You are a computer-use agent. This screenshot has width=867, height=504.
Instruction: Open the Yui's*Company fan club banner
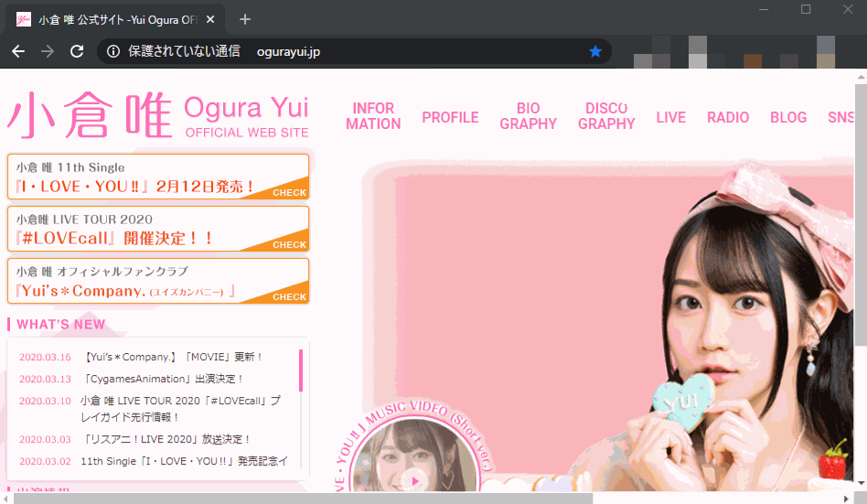[x=158, y=281]
